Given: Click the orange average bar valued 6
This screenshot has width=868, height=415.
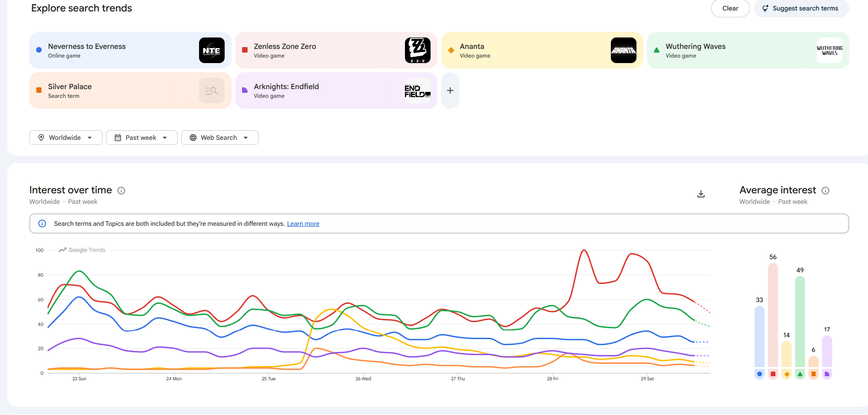Looking at the screenshot, I should click(x=814, y=362).
